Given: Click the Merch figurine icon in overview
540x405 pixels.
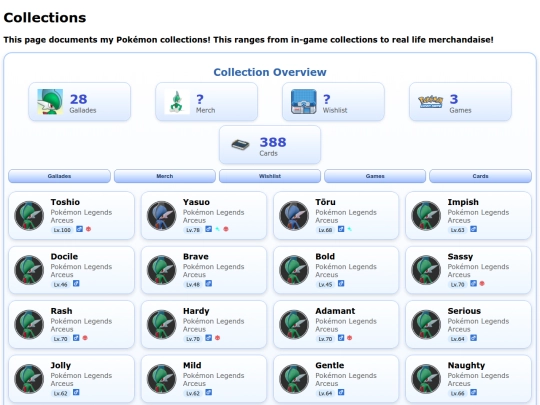Looking at the screenshot, I should pyautogui.click(x=177, y=102).
